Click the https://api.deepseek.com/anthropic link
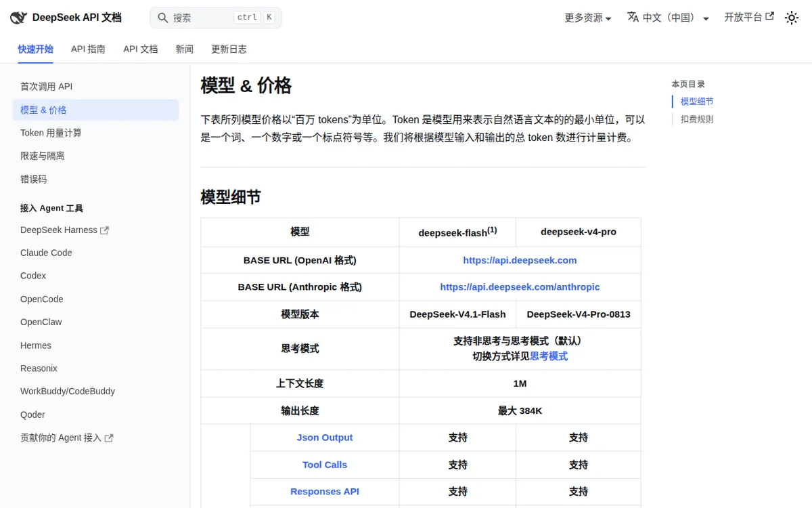Image resolution: width=812 pixels, height=508 pixels. pos(520,287)
